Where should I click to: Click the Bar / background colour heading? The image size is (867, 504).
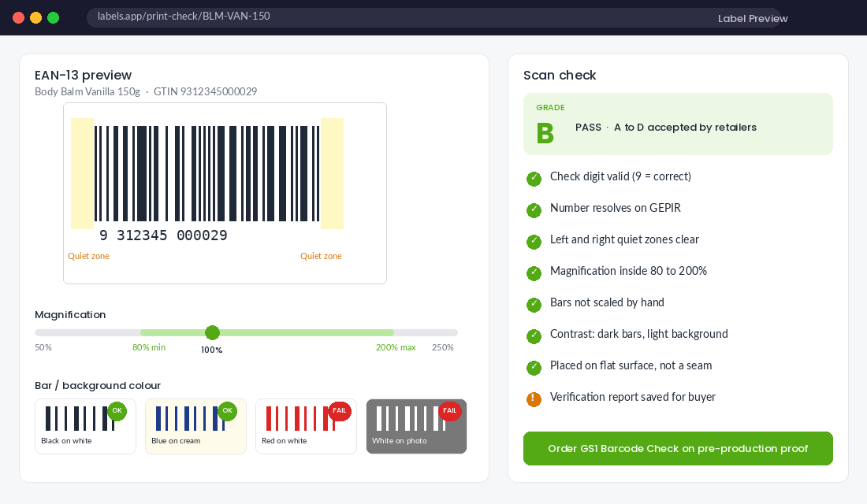pos(97,386)
